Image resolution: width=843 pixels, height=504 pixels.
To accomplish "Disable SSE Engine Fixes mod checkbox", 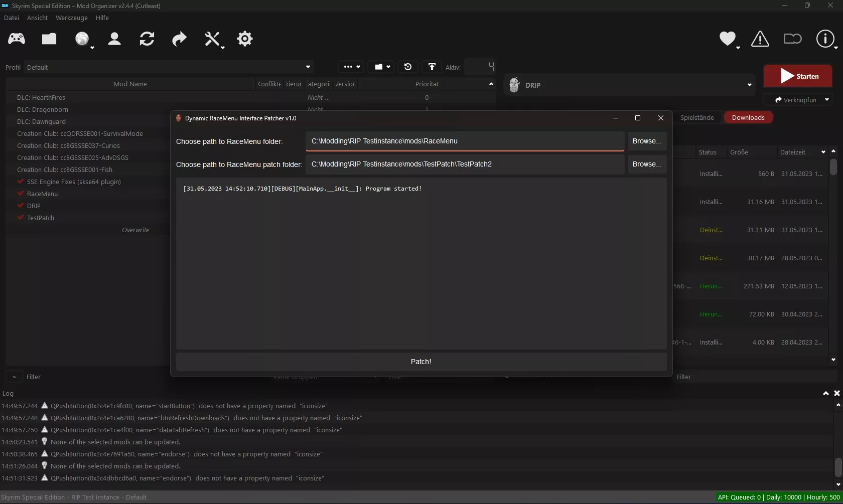I will tap(21, 182).
